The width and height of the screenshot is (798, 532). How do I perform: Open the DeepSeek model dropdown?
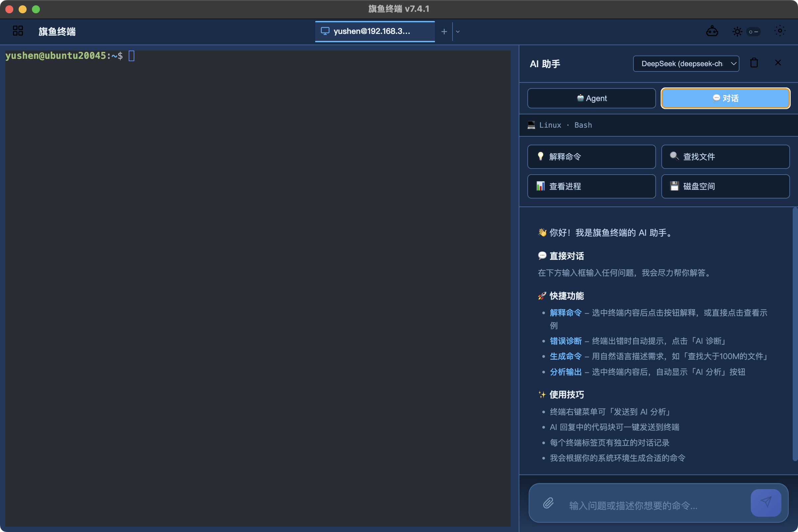pyautogui.click(x=686, y=64)
